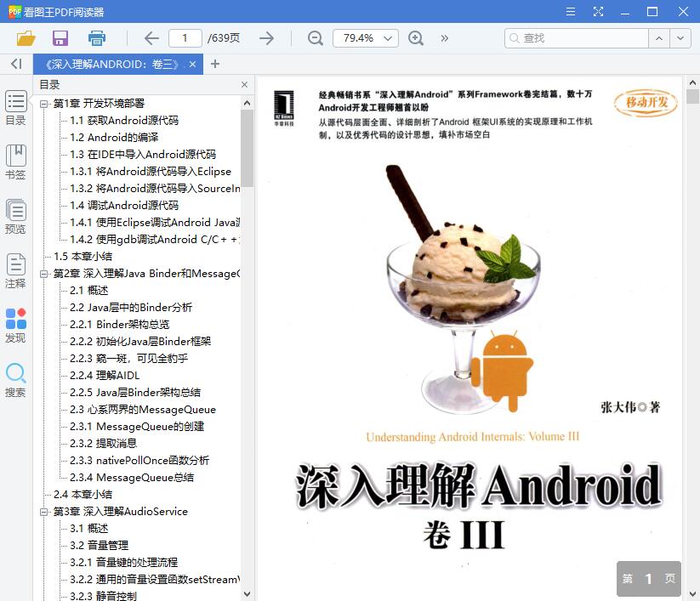Save the document with the floppy disk icon

pyautogui.click(x=60, y=38)
